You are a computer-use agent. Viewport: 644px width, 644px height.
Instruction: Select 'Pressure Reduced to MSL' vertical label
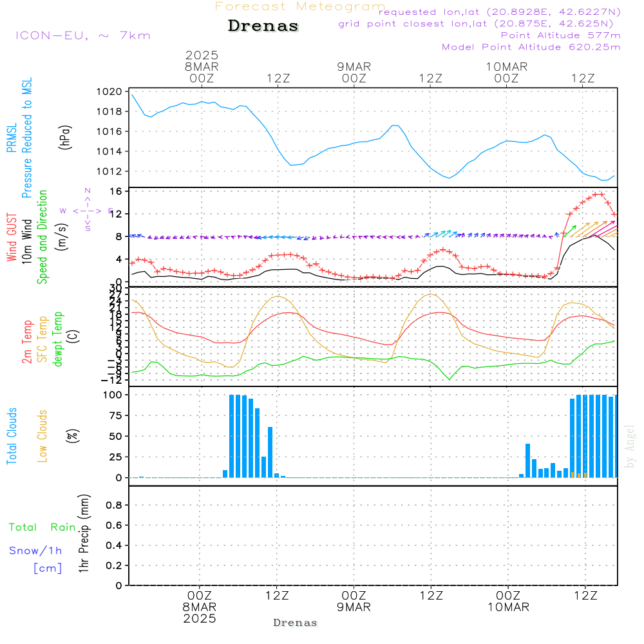[x=26, y=138]
